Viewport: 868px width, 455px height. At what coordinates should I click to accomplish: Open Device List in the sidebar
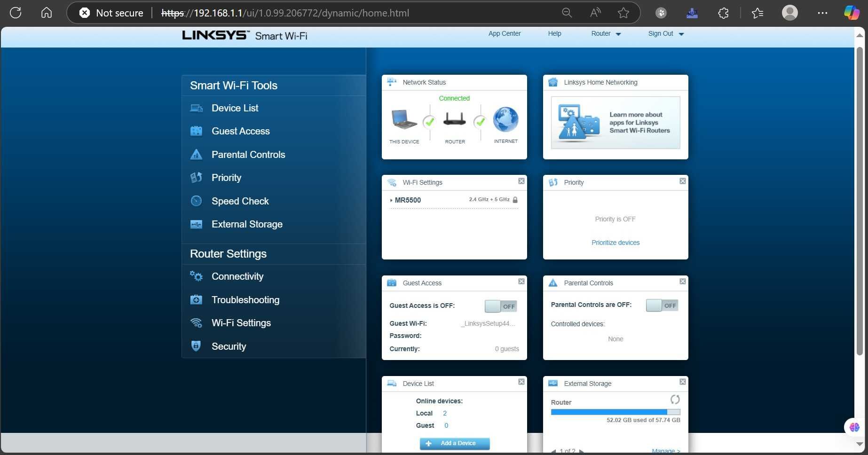pos(235,108)
